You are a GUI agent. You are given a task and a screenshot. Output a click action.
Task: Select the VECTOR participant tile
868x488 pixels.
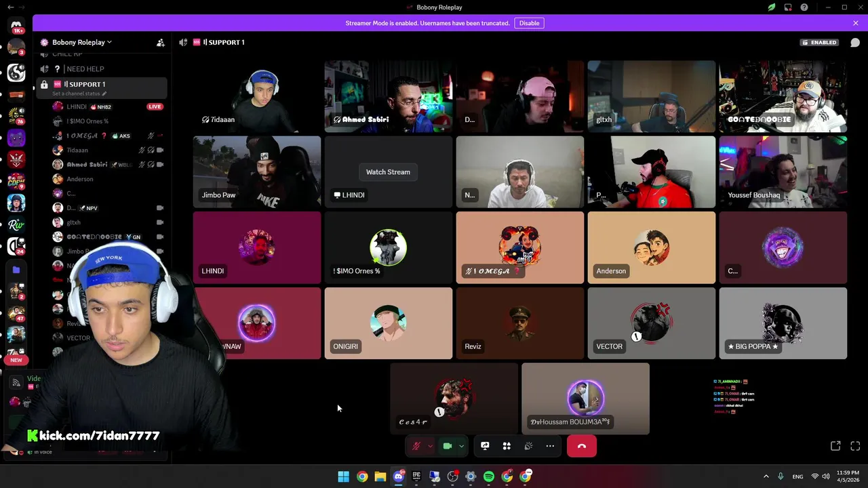pos(651,323)
